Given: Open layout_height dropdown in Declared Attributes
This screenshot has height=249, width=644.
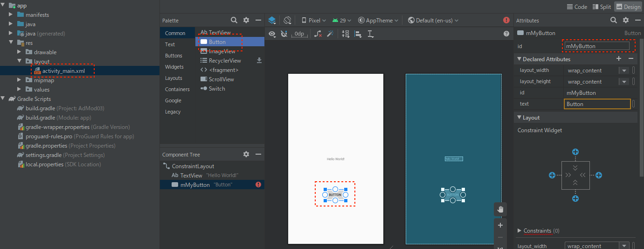Looking at the screenshot, I should [x=623, y=82].
